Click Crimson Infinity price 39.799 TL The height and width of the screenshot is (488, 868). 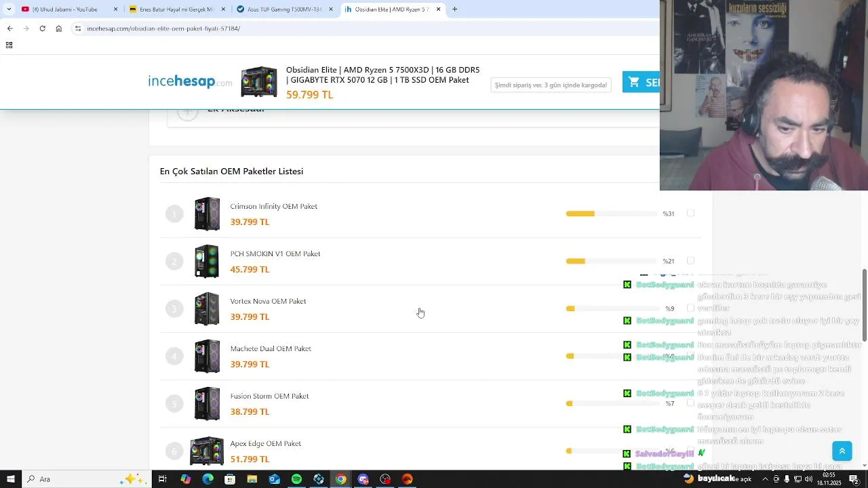250,222
